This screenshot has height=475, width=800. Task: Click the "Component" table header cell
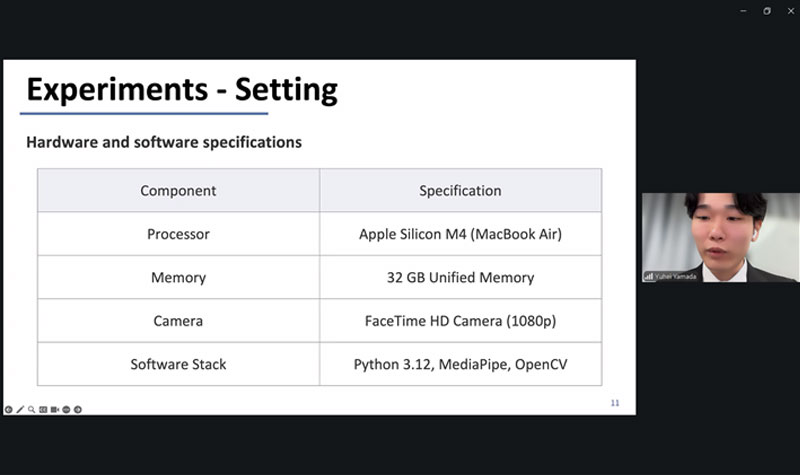178,190
